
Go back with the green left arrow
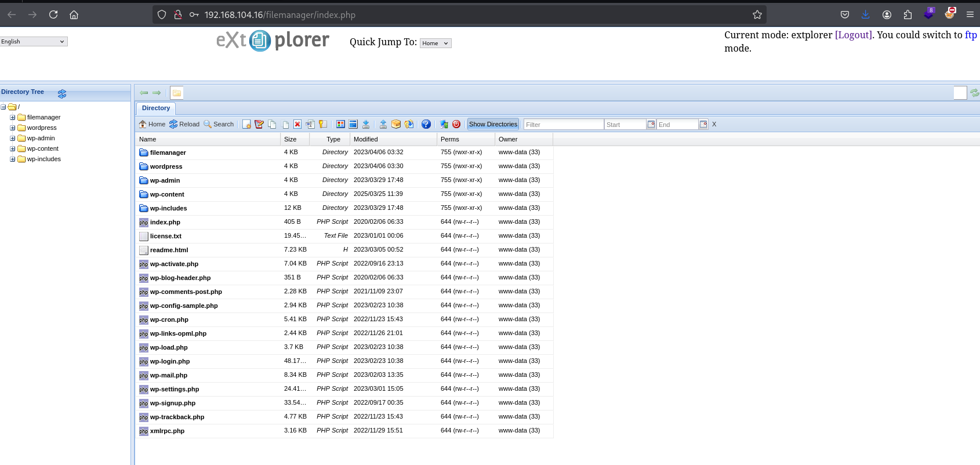(144, 93)
